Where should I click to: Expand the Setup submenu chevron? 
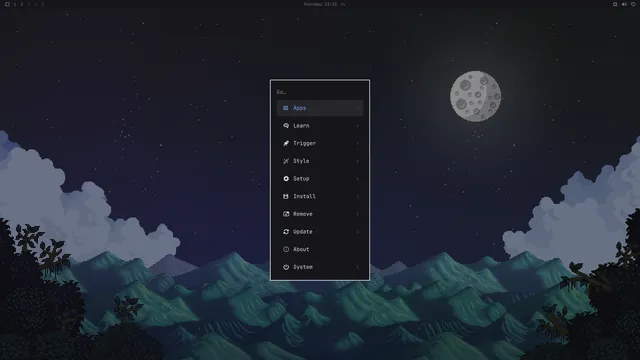coord(358,179)
